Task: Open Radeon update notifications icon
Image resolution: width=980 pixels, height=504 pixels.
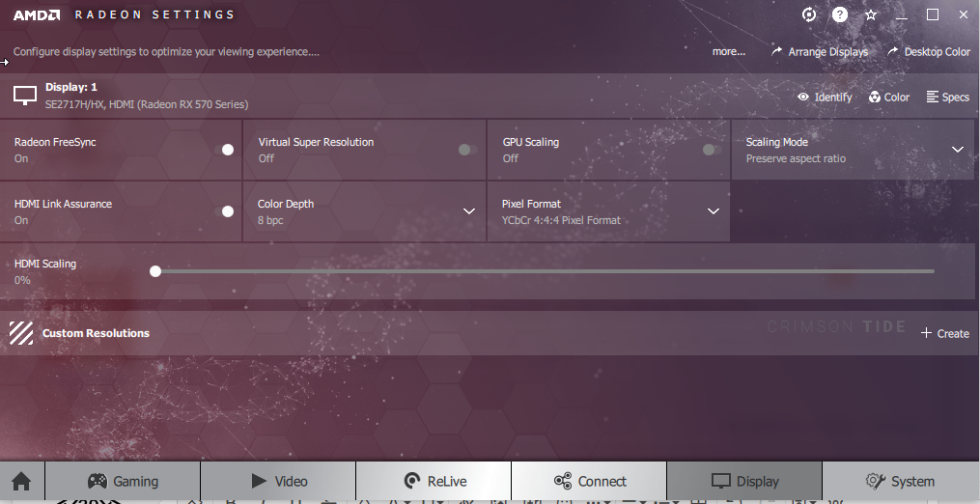Action: (809, 14)
